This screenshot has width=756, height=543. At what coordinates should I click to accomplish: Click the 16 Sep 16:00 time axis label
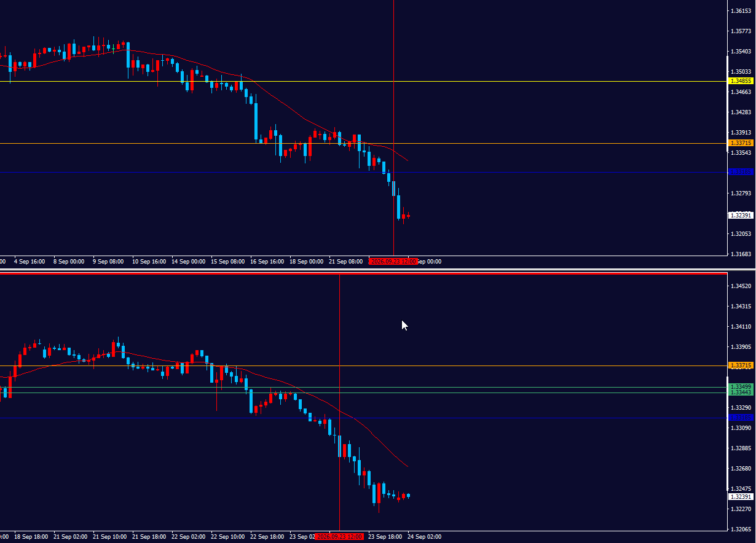267,261
